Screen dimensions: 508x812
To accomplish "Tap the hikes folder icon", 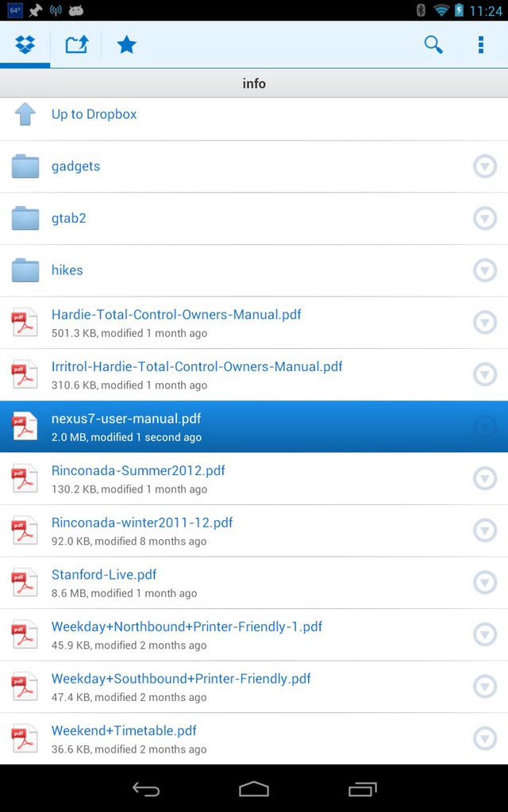I will (25, 270).
